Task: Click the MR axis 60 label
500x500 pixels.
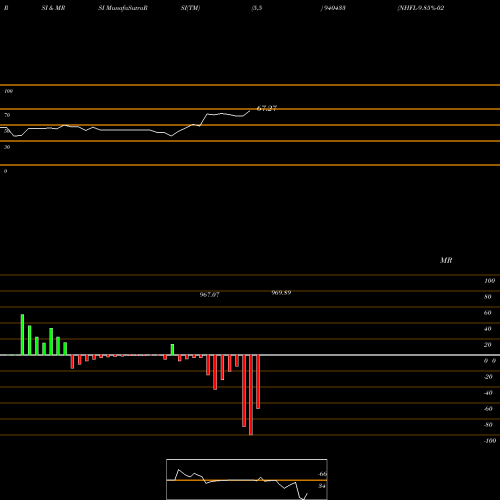Action: pyautogui.click(x=488, y=313)
